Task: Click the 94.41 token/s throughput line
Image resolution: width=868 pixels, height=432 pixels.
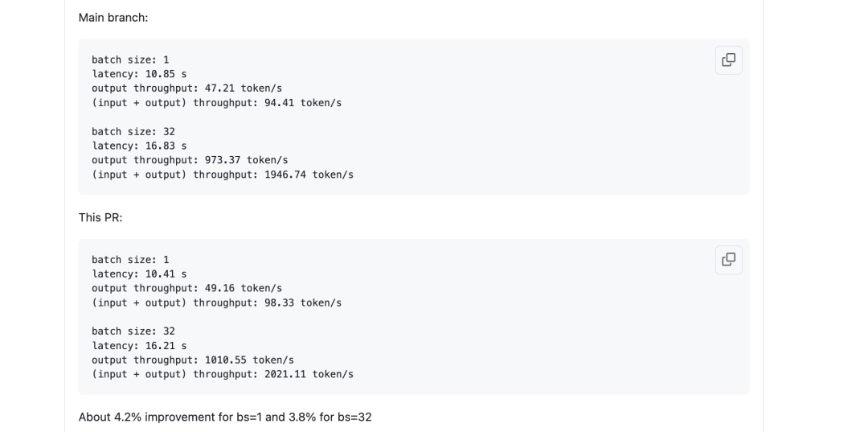Action: click(216, 103)
